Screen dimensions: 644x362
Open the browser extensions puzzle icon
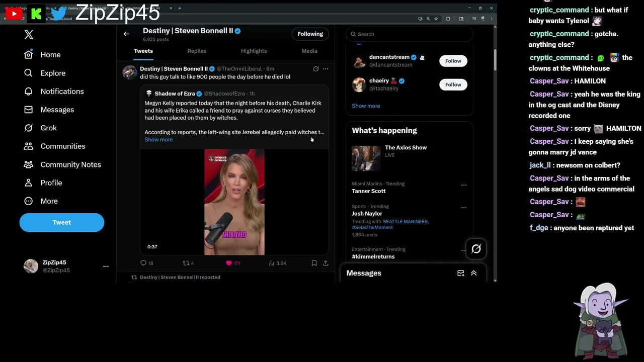(448, 19)
